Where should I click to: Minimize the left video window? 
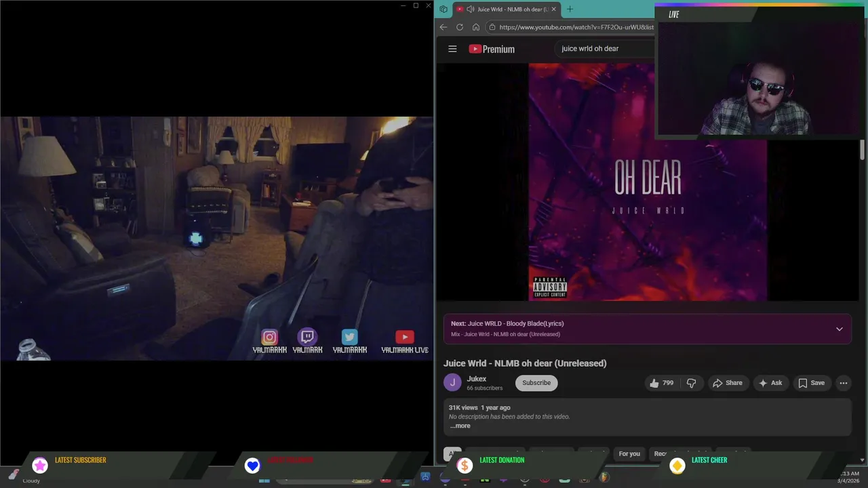coord(403,5)
